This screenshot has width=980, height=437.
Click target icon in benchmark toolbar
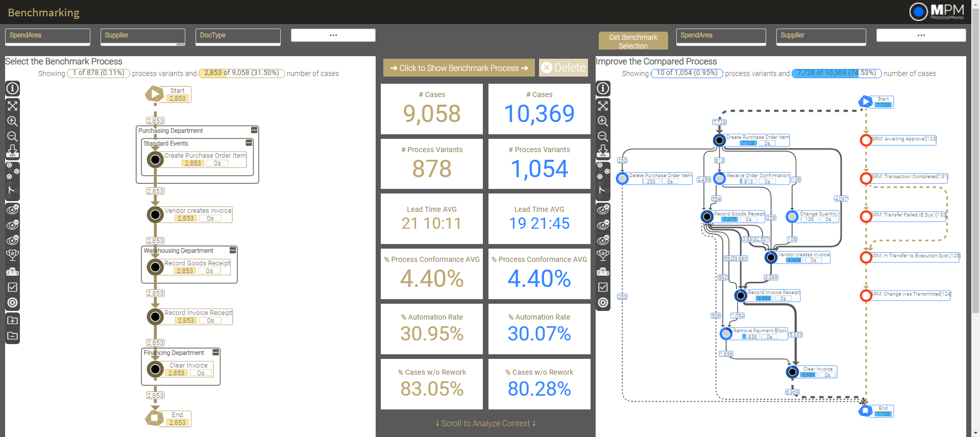12,302
